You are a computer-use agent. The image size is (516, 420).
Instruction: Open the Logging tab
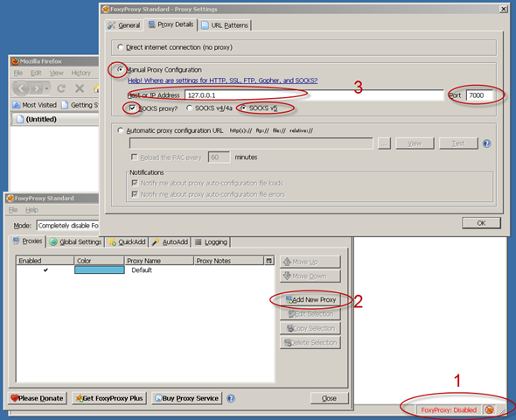pyautogui.click(x=212, y=241)
